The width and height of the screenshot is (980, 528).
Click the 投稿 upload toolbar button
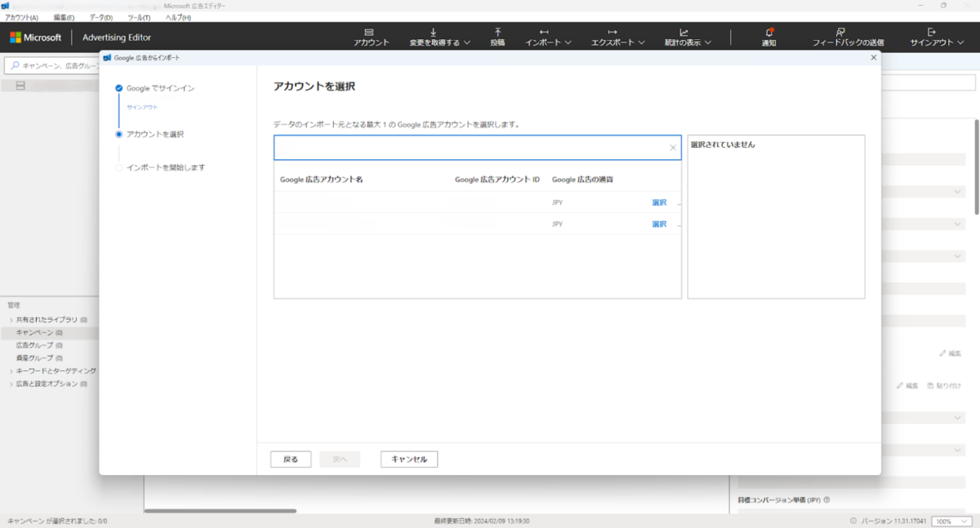(x=497, y=37)
